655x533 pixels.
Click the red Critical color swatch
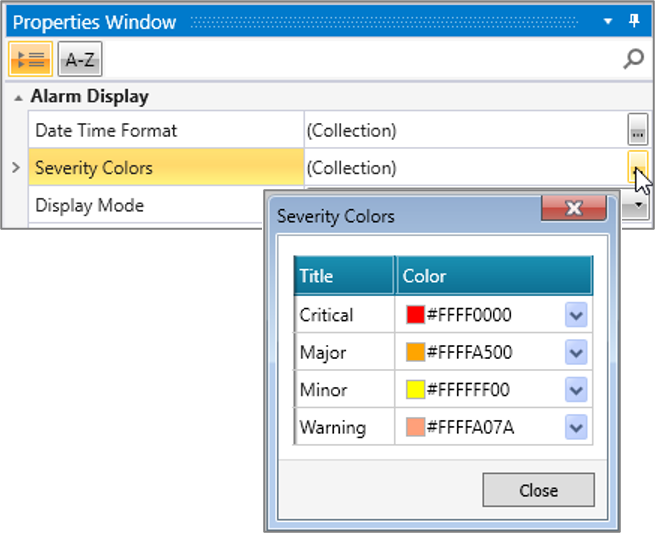416,316
